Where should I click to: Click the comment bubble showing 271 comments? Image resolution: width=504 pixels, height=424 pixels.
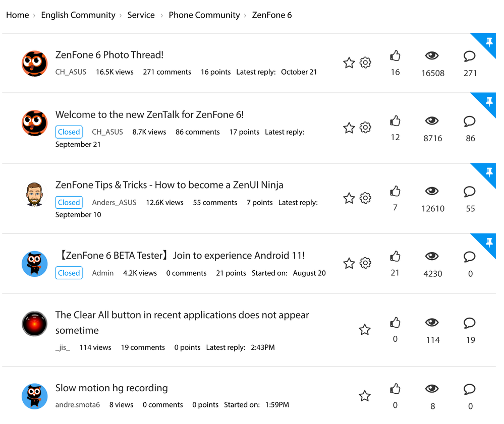(469, 56)
